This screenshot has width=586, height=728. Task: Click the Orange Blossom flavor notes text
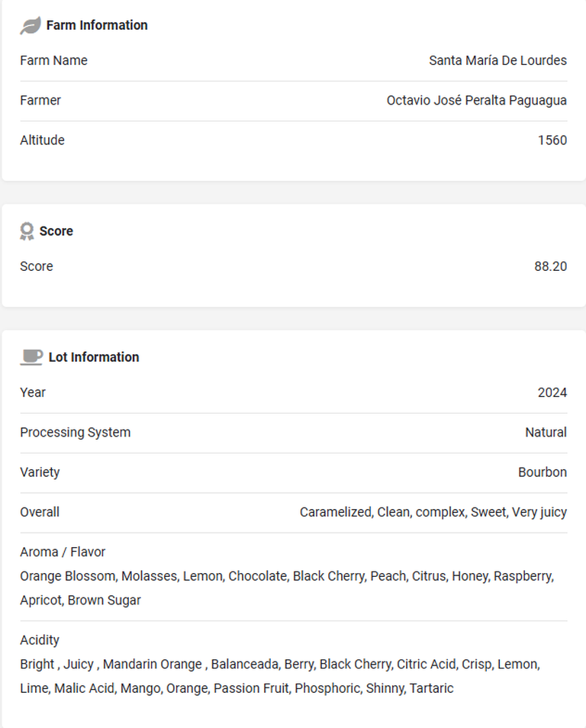287,588
